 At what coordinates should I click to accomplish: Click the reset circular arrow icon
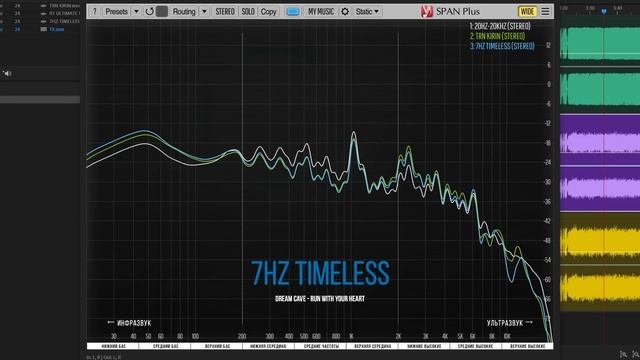149,11
